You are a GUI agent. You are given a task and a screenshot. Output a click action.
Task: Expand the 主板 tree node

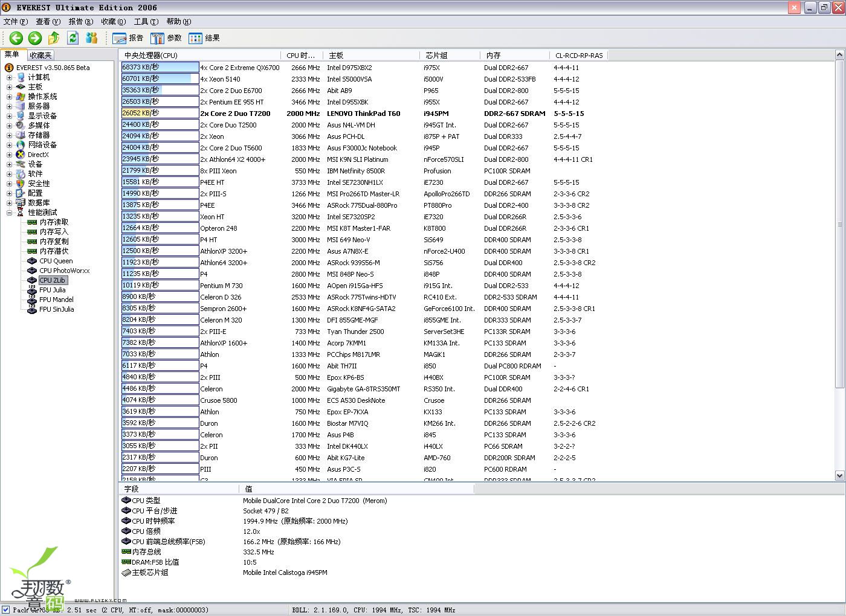(9, 87)
